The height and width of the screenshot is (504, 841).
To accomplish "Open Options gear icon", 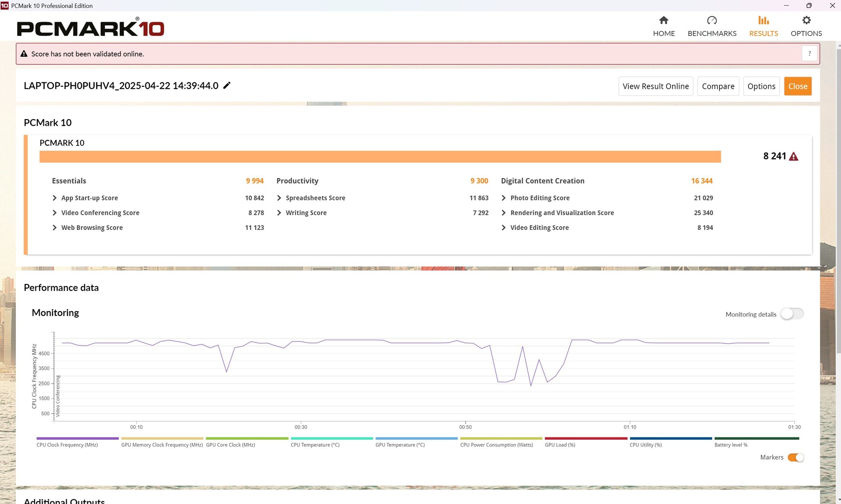I will click(x=806, y=21).
